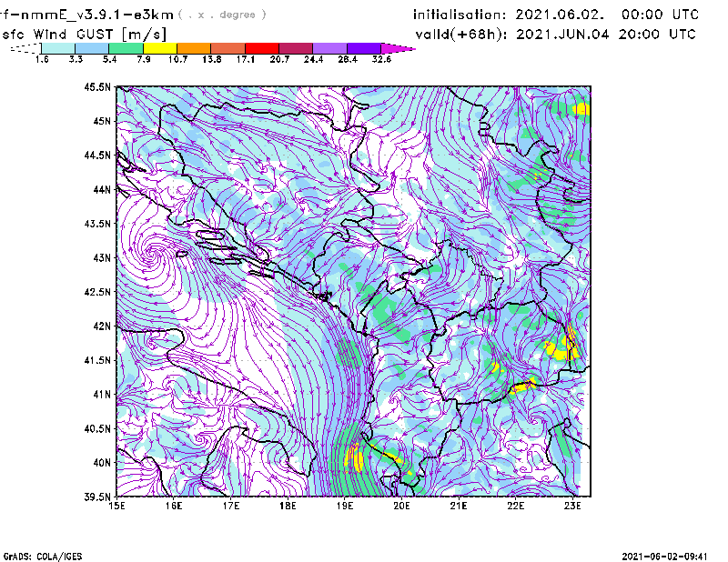Click the legend value 24.4
Image resolution: width=728 pixels, height=562 pixels.
click(x=313, y=59)
